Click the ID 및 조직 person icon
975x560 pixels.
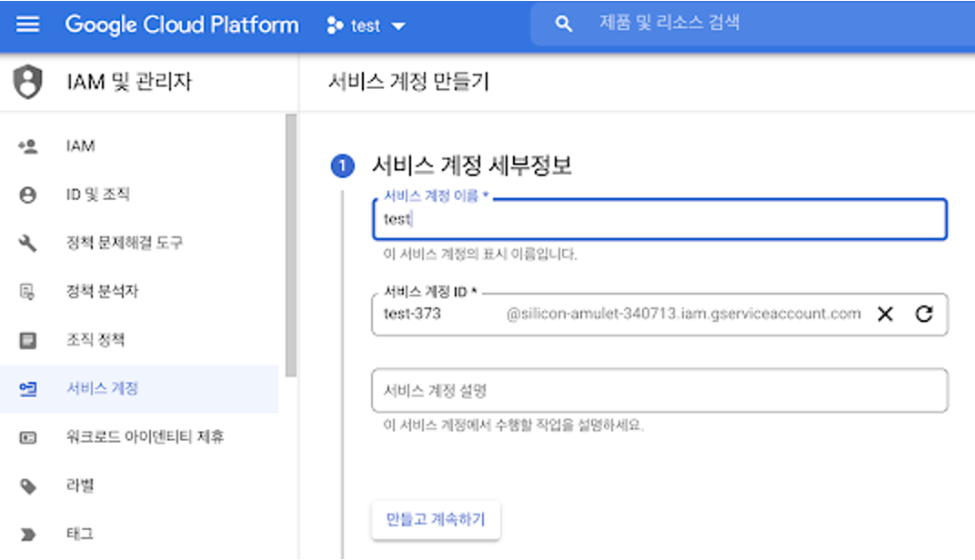point(28,195)
